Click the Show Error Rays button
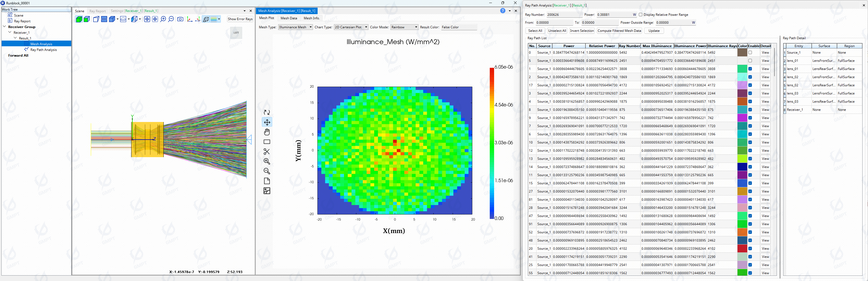The height and width of the screenshot is (281, 868). click(x=240, y=19)
